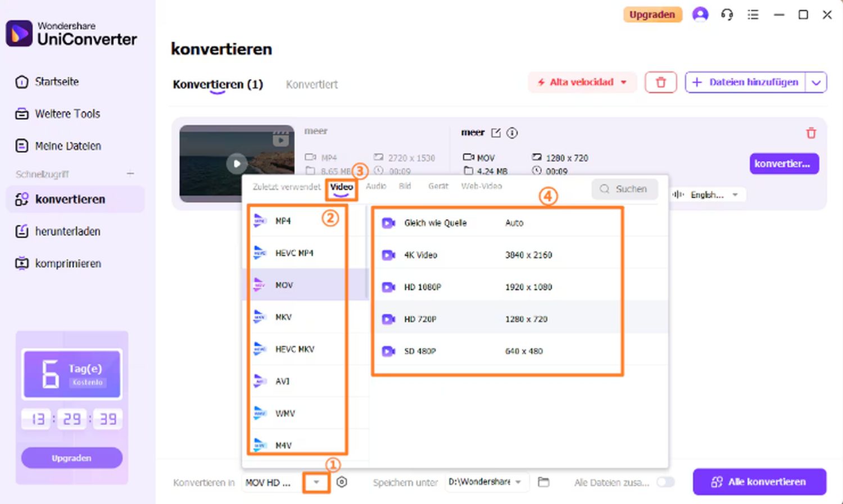
Task: Open the output folder icon
Action: [x=543, y=482]
